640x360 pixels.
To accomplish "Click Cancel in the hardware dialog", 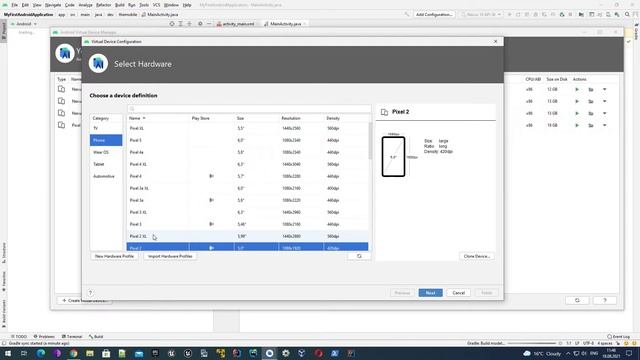I will click(458, 293).
